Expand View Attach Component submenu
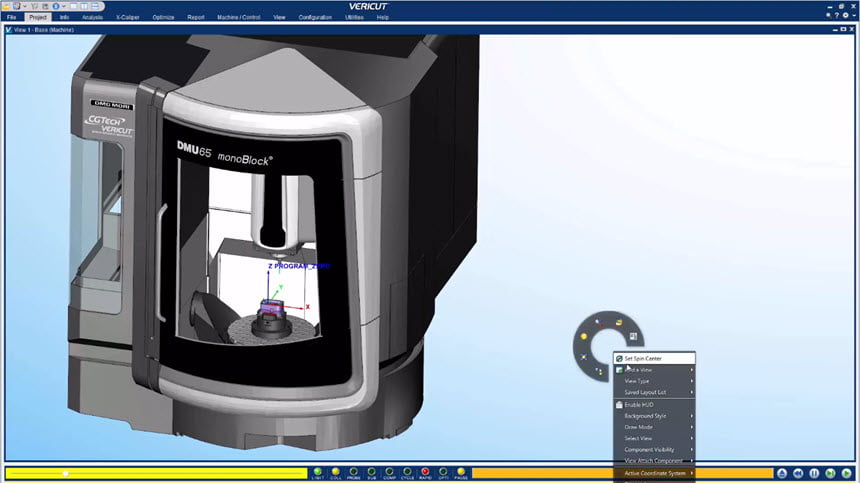 point(654,461)
